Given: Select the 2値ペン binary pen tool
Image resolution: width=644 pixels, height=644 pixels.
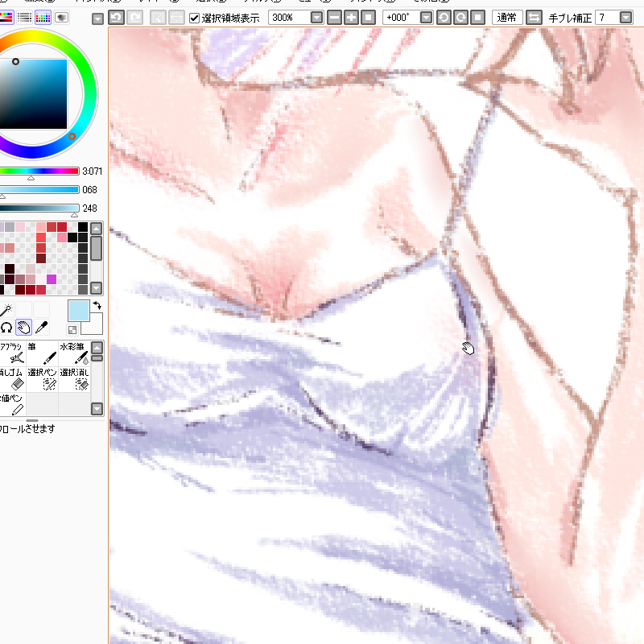Looking at the screenshot, I should click(x=12, y=404).
